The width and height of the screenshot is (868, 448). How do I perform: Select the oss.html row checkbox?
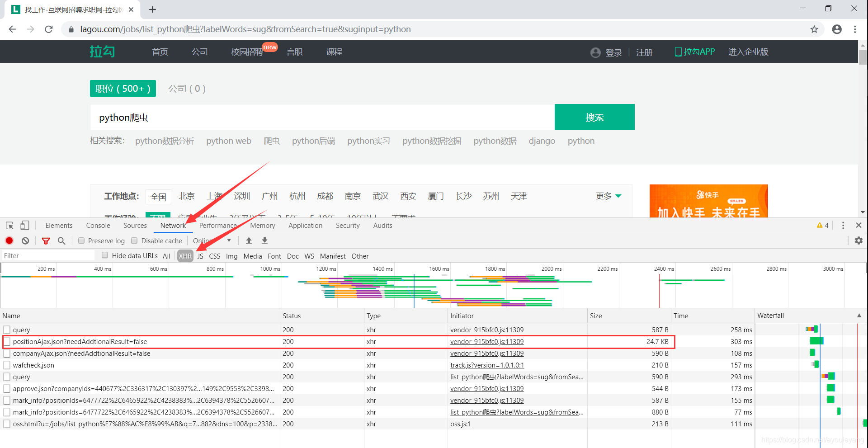tap(7, 424)
